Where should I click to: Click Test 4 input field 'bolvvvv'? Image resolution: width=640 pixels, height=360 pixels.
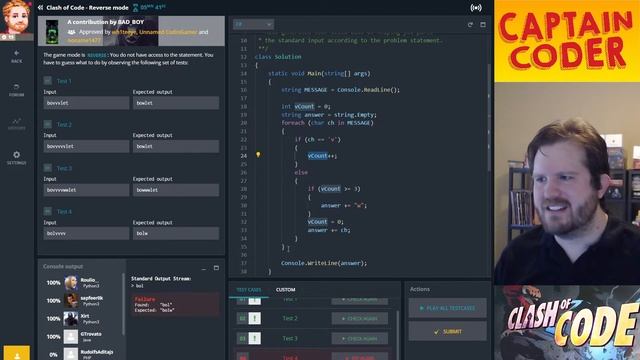86,233
